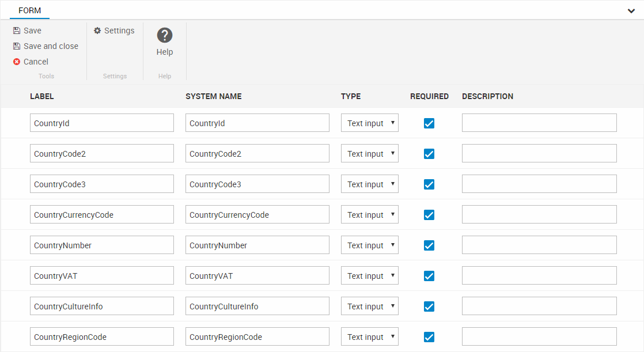
Task: Click the Help question mark icon
Action: click(x=165, y=35)
